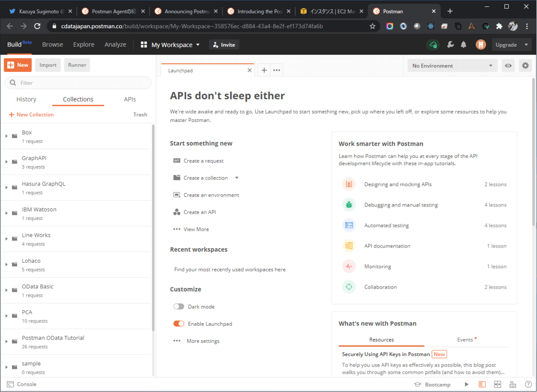Open the environment quick look eye icon
537x392 pixels.
click(508, 66)
